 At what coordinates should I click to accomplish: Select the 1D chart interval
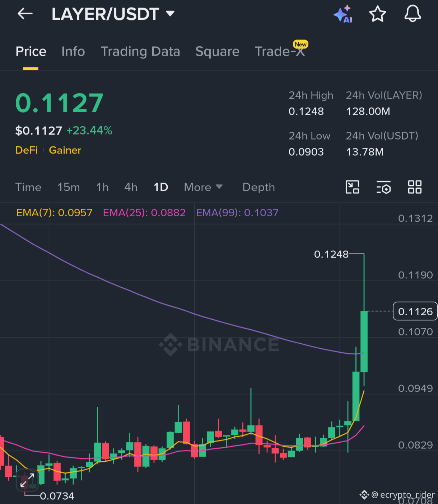pyautogui.click(x=161, y=187)
